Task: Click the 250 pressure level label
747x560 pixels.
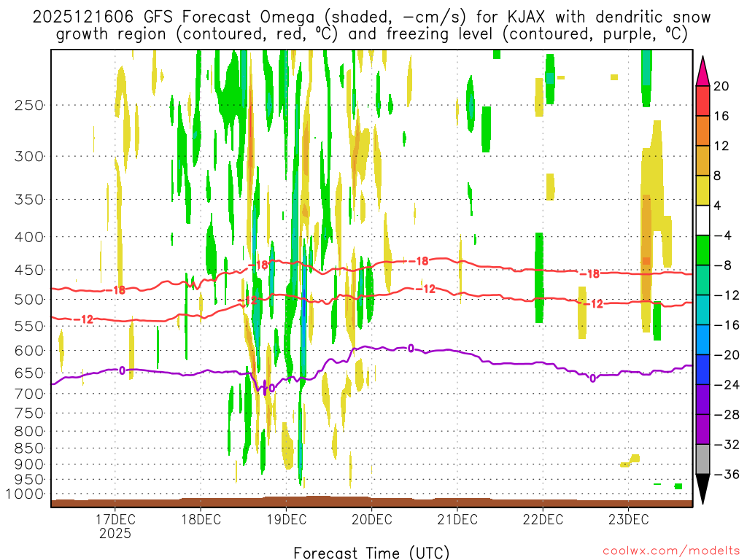Action: (x=29, y=105)
